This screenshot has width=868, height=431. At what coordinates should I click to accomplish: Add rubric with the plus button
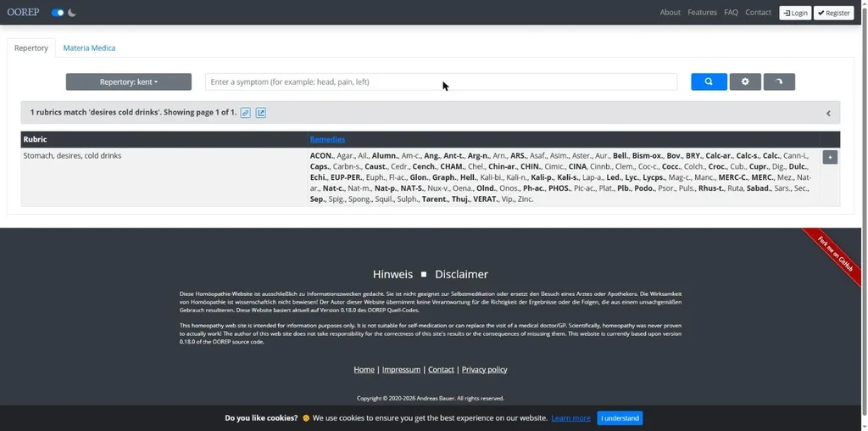point(830,157)
